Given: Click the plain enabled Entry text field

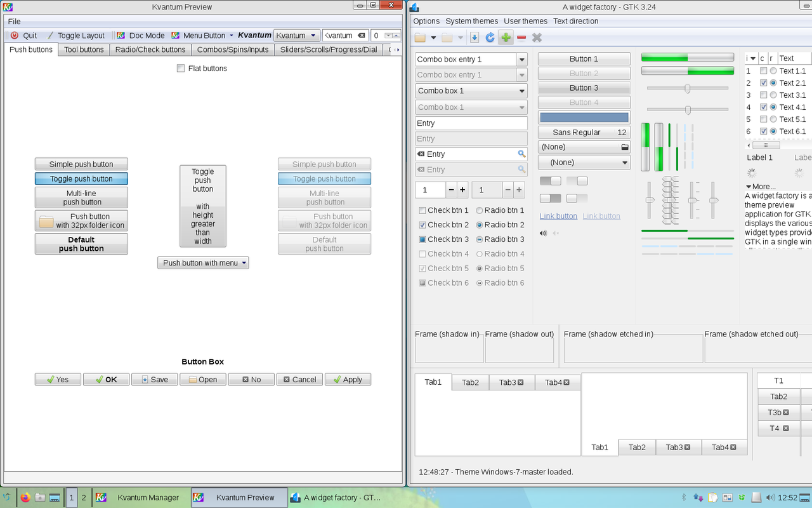Looking at the screenshot, I should click(x=471, y=123).
